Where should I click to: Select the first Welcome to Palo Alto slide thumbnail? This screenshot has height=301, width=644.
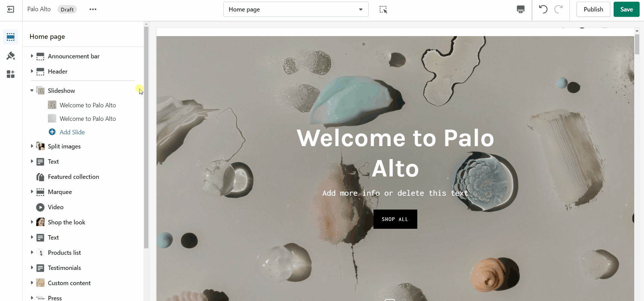[52, 105]
